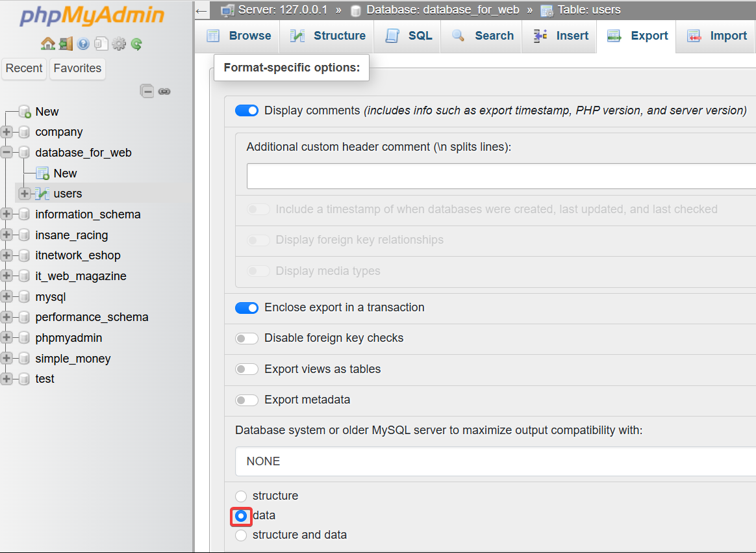Open the insane_racing database link
The width and height of the screenshot is (756, 553).
tap(71, 235)
